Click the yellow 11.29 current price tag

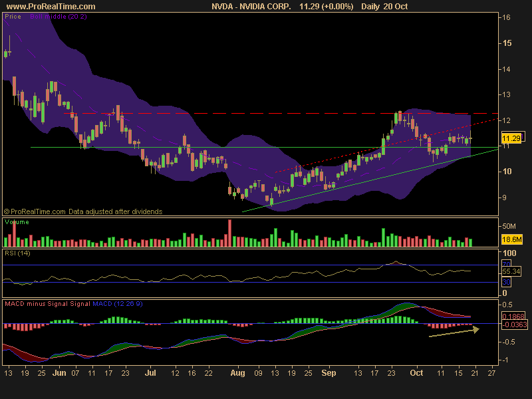click(511, 138)
